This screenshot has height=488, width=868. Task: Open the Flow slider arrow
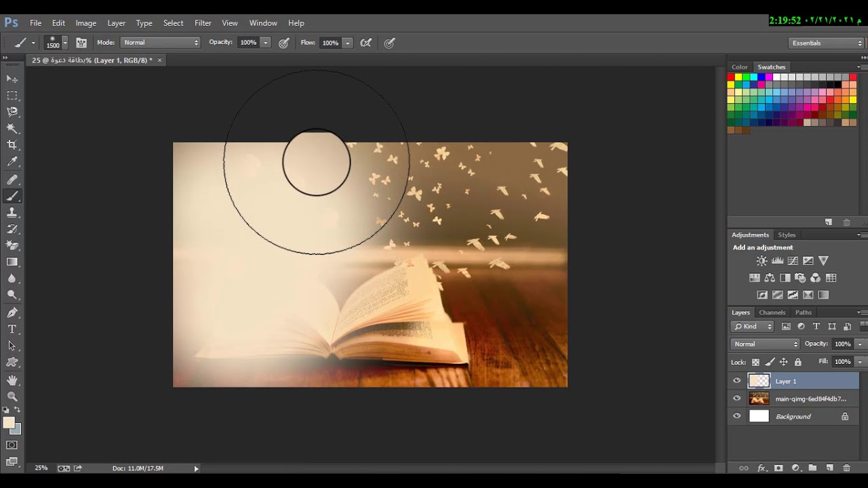click(348, 43)
